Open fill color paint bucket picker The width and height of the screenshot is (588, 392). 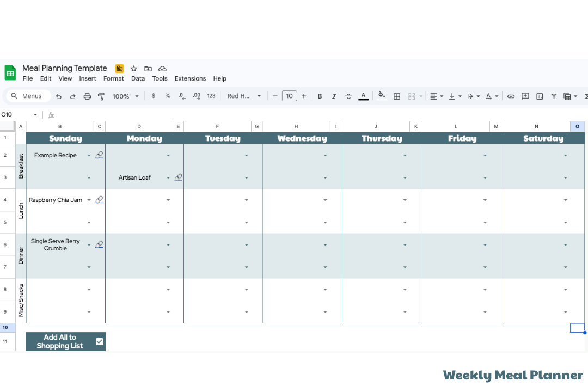[x=382, y=96]
